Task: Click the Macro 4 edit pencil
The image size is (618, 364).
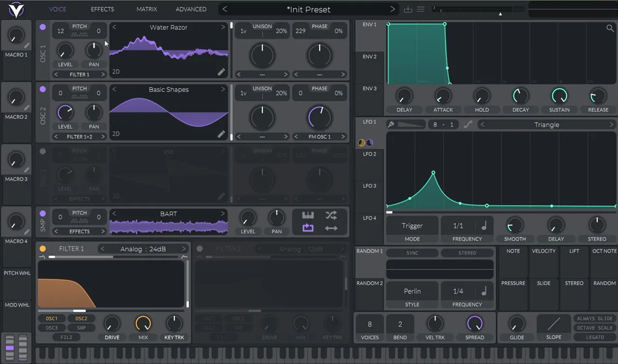Action: pyautogui.click(x=27, y=232)
